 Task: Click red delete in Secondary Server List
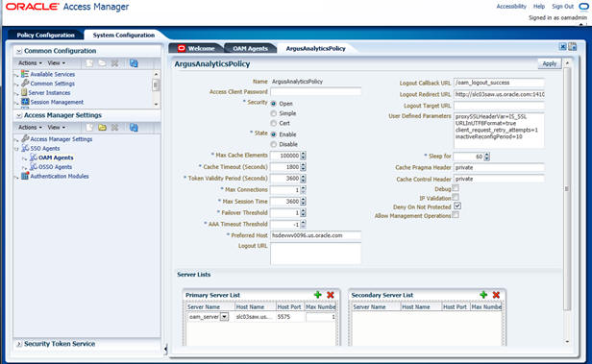pos(496,295)
